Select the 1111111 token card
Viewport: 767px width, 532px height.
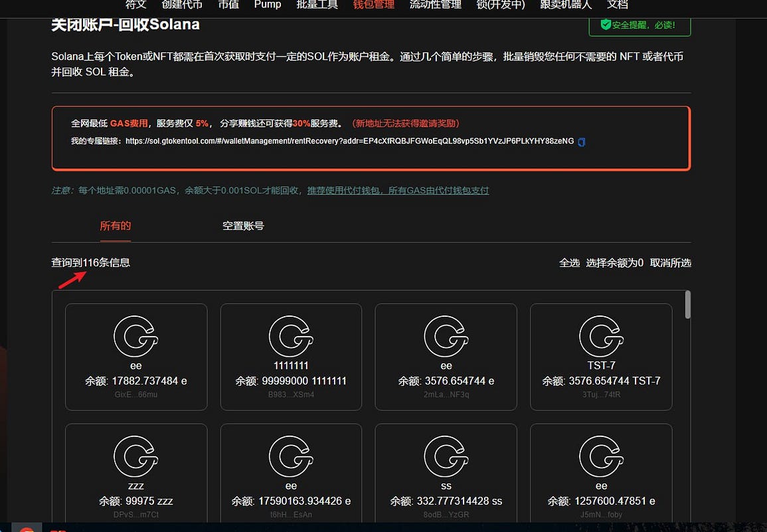[291, 357]
